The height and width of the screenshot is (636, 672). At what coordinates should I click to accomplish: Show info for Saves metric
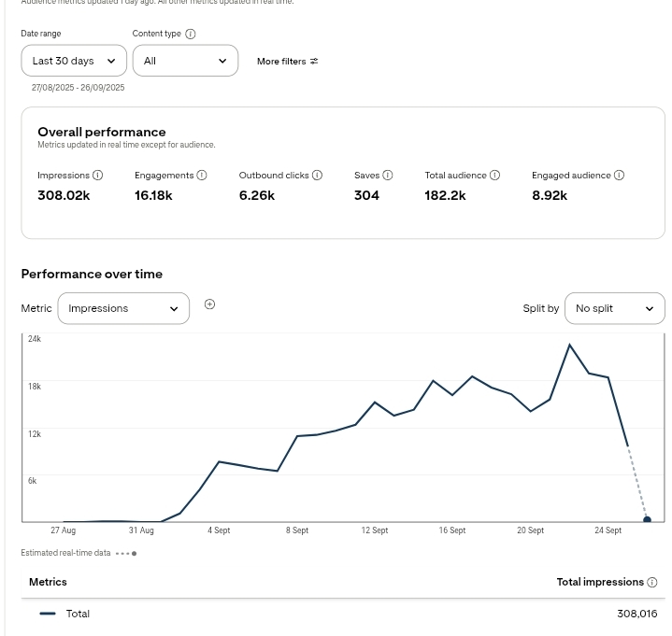coord(388,176)
